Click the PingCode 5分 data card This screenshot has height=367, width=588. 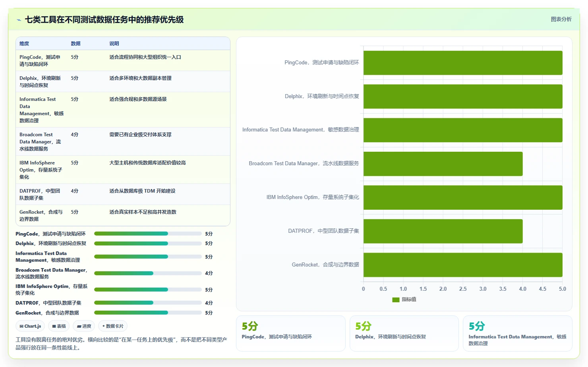point(291,333)
